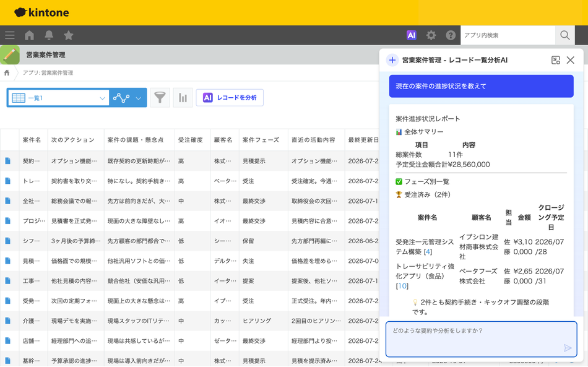The width and height of the screenshot is (588, 367).
Task: Start a new chat with the plus icon
Action: tap(392, 60)
